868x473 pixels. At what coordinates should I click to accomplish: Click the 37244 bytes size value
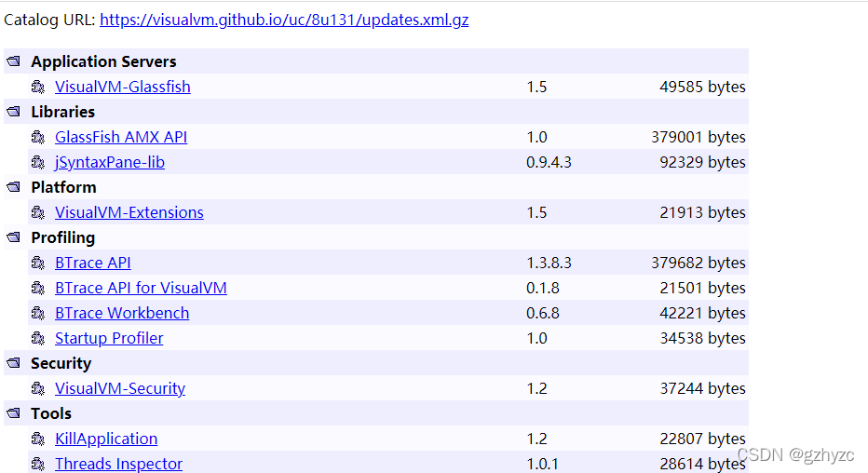point(702,388)
